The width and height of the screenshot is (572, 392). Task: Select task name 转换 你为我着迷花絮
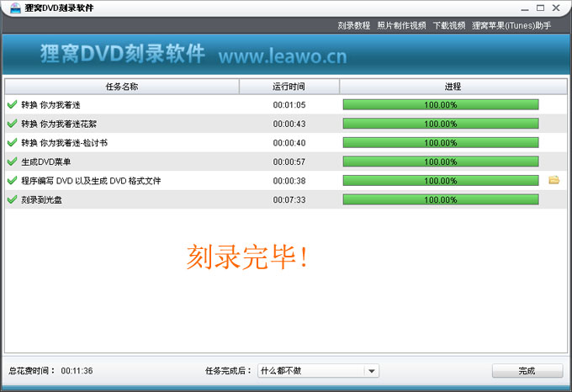click(59, 124)
